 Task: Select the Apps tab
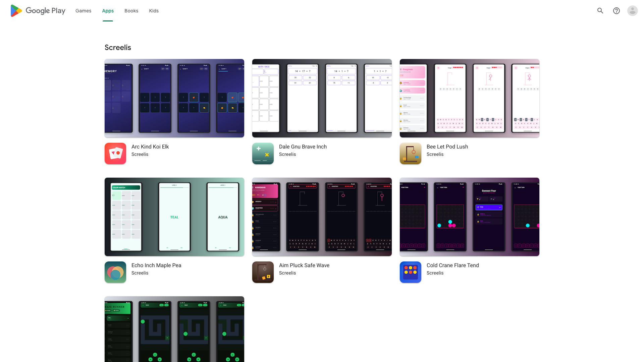point(108,11)
